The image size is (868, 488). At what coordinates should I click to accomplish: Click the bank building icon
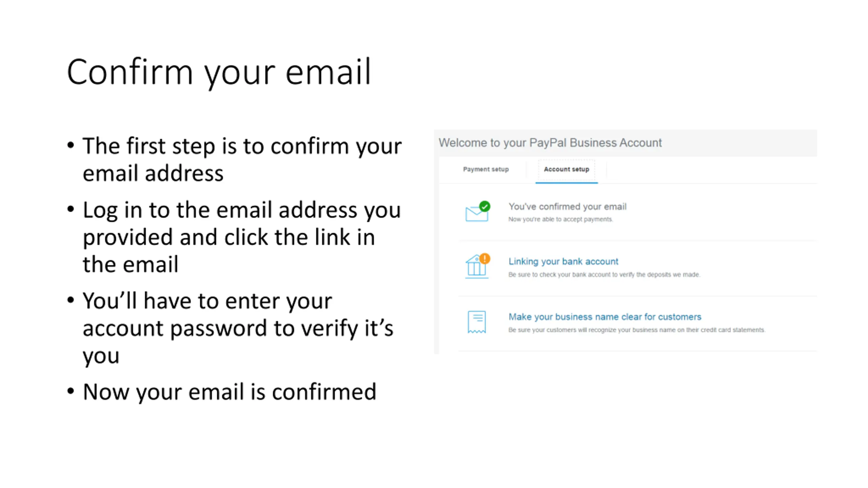coord(476,268)
